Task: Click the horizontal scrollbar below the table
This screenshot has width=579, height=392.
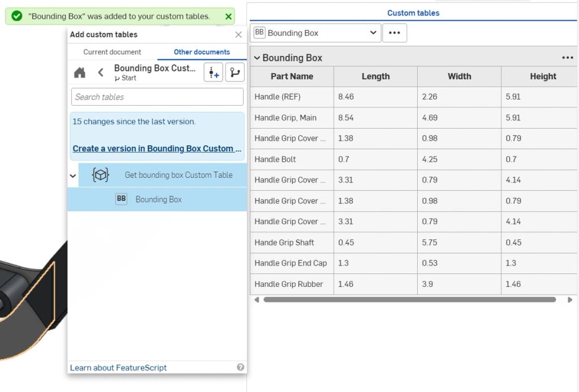Action: [x=413, y=299]
